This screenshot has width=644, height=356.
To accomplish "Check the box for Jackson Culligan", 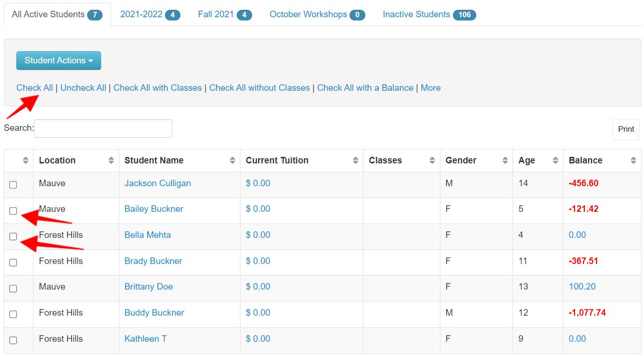I will tap(13, 185).
